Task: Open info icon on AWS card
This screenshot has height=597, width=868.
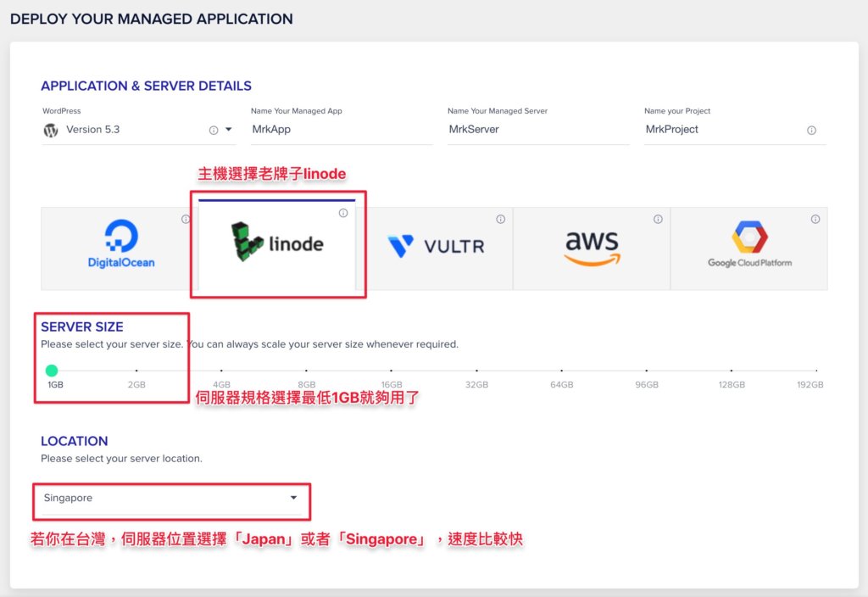Action: click(x=658, y=220)
